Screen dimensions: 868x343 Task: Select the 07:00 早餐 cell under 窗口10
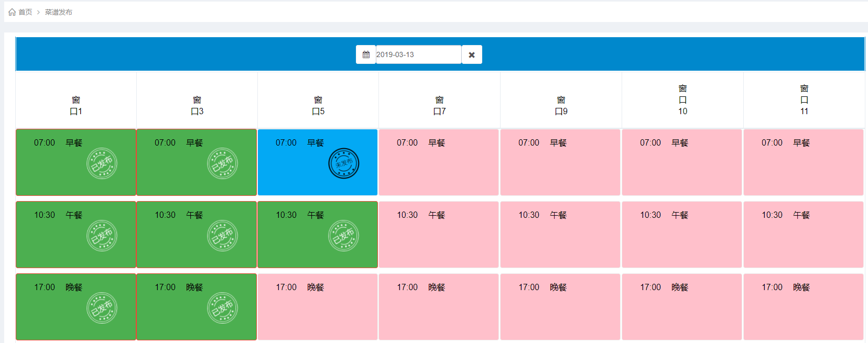pos(682,162)
